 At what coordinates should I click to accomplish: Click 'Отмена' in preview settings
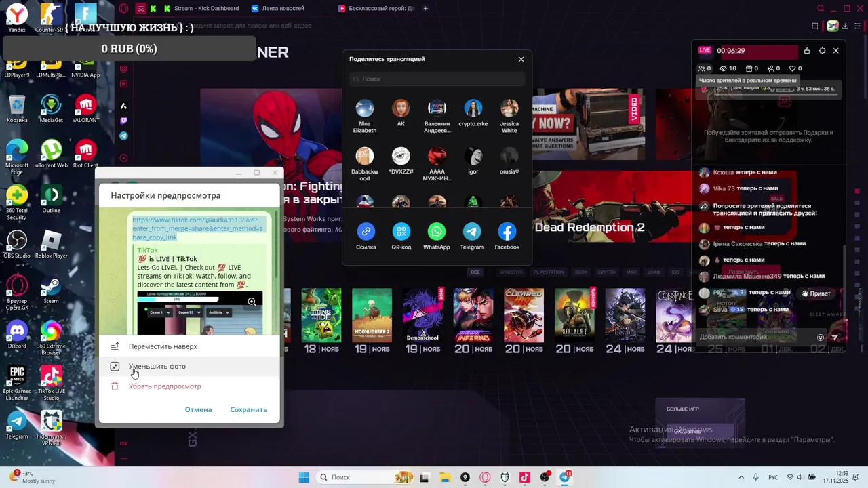pyautogui.click(x=198, y=409)
